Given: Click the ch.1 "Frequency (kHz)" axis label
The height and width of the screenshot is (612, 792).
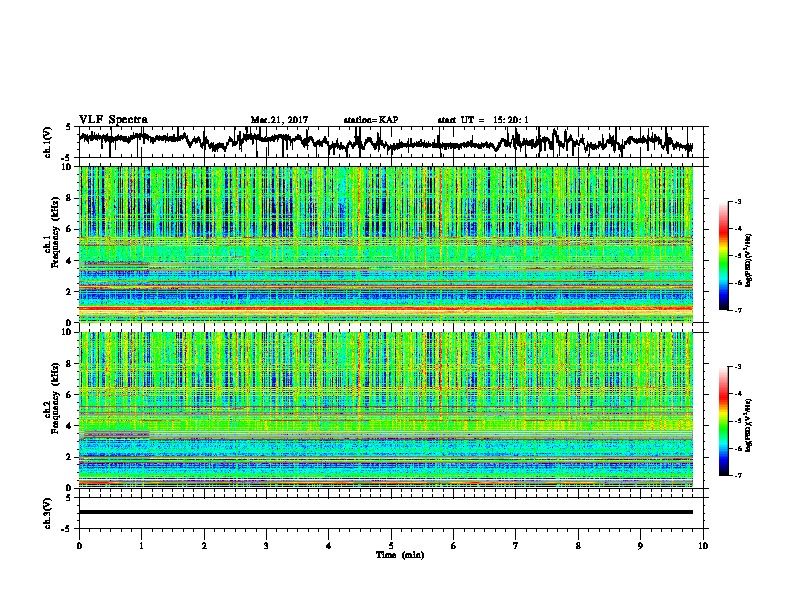Looking at the screenshot, I should click(x=55, y=232).
